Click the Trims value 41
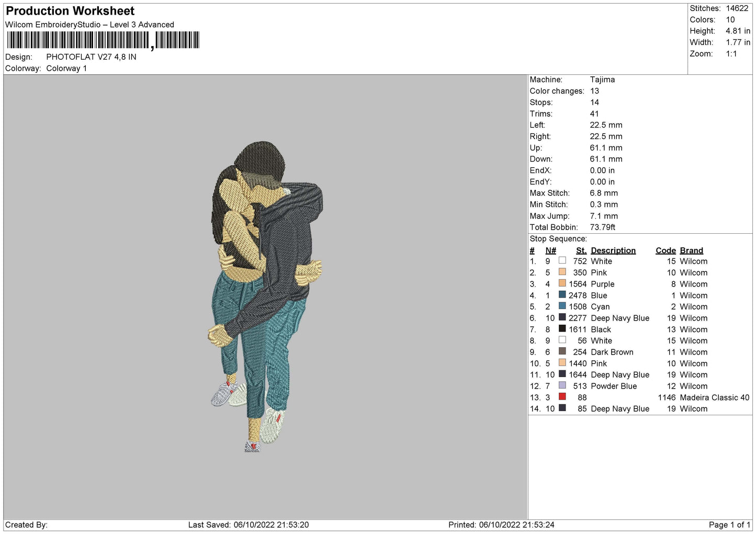The height and width of the screenshot is (534, 756). pyautogui.click(x=594, y=114)
